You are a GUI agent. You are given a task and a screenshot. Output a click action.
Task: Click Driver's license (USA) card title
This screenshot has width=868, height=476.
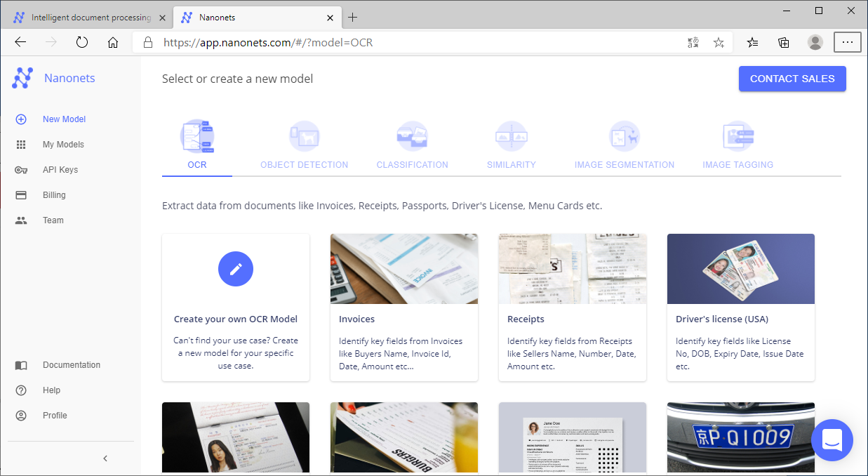tap(722, 319)
